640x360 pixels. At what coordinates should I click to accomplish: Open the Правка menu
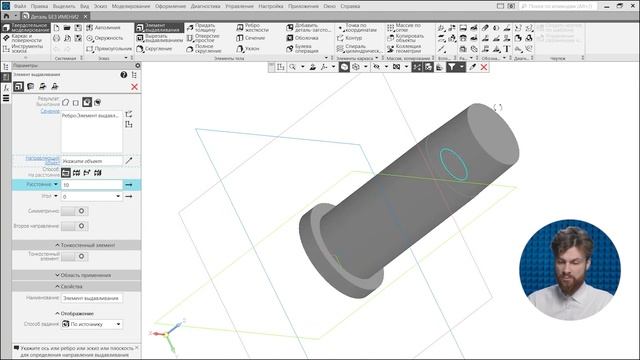click(39, 6)
